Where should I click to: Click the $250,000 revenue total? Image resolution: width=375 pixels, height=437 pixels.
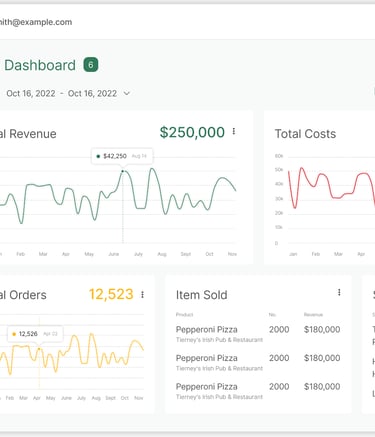point(192,132)
